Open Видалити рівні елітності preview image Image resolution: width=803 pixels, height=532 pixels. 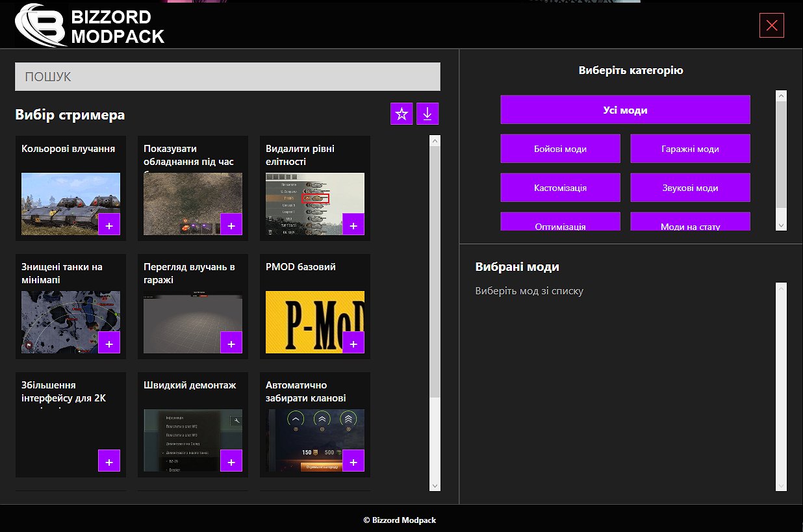pos(315,204)
